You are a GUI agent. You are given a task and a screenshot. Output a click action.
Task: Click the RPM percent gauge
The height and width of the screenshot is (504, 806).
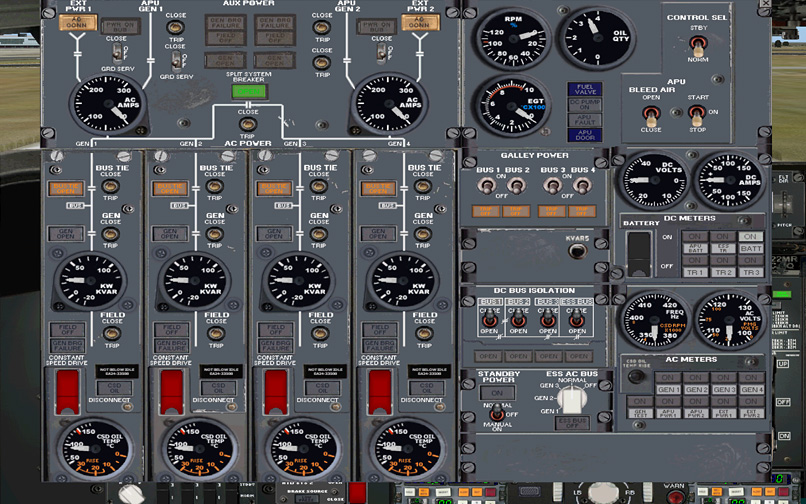coord(515,39)
